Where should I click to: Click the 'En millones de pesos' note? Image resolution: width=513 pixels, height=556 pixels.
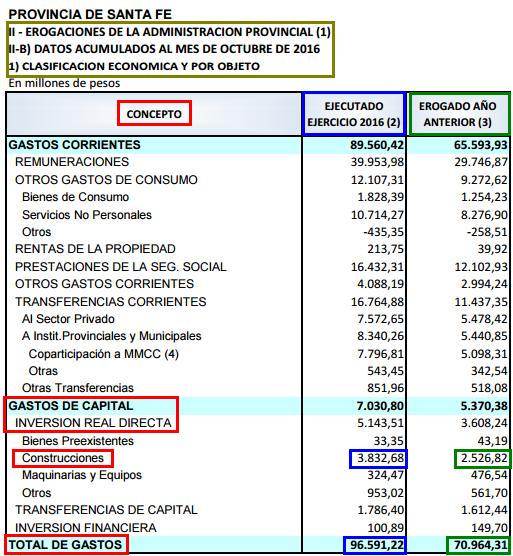pos(64,83)
